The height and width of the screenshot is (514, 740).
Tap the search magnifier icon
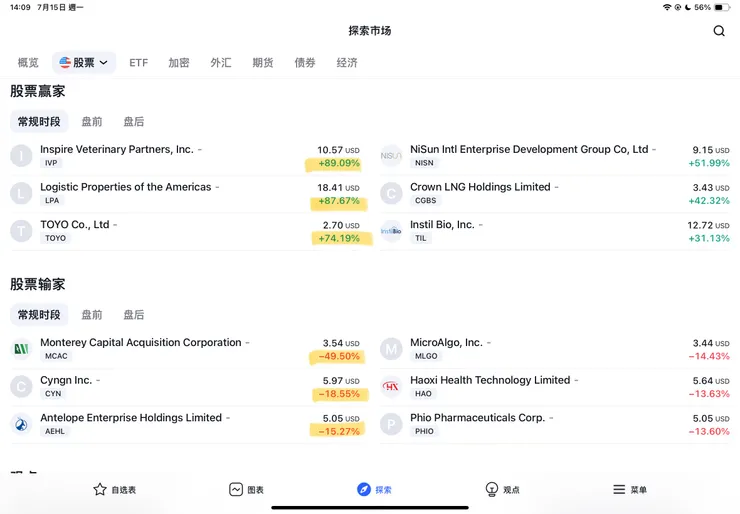(719, 31)
